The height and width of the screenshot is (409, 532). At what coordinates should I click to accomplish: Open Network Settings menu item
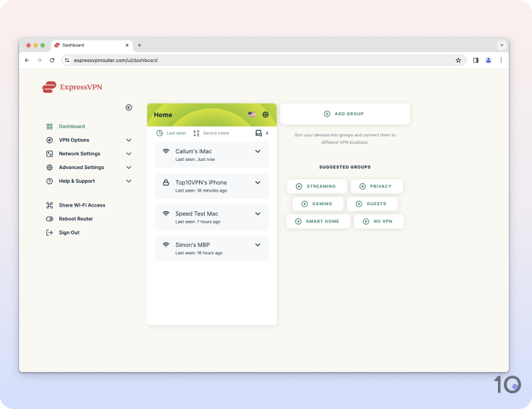(x=80, y=153)
